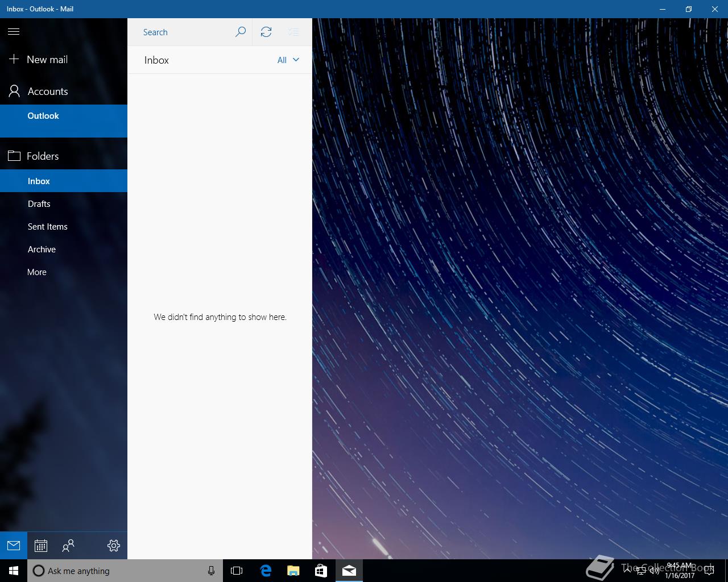Screen dimensions: 728x582
Task: Open volume control in system tray
Action: pos(655,571)
